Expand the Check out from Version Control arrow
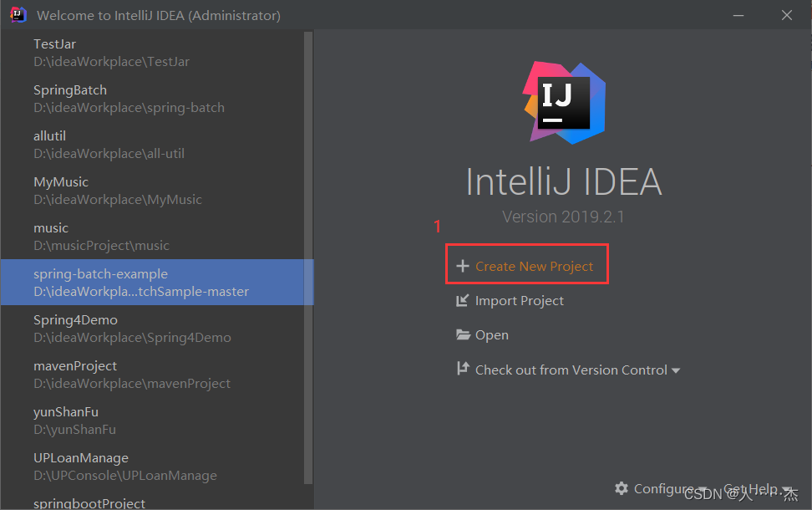The height and width of the screenshot is (510, 812). click(676, 370)
